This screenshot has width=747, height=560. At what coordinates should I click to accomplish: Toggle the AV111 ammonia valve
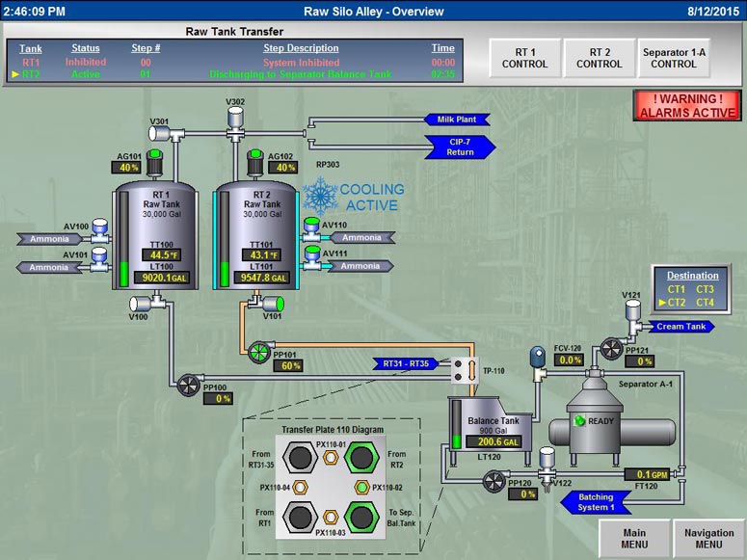[311, 254]
